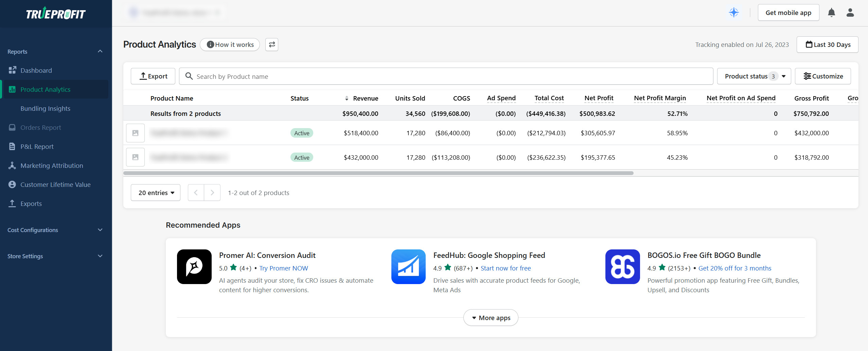Open the P&L Report icon
Viewport: 868px width, 351px height.
pyautogui.click(x=12, y=146)
